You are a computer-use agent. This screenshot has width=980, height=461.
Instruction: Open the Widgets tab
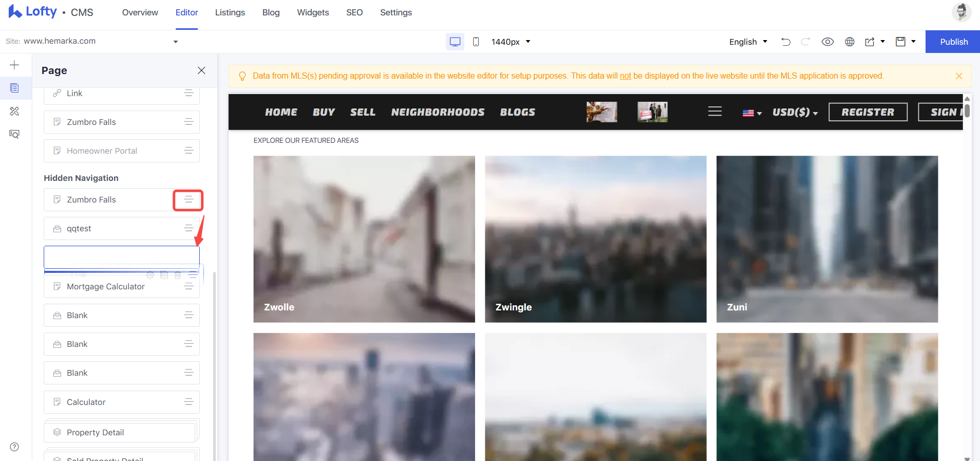(x=313, y=12)
